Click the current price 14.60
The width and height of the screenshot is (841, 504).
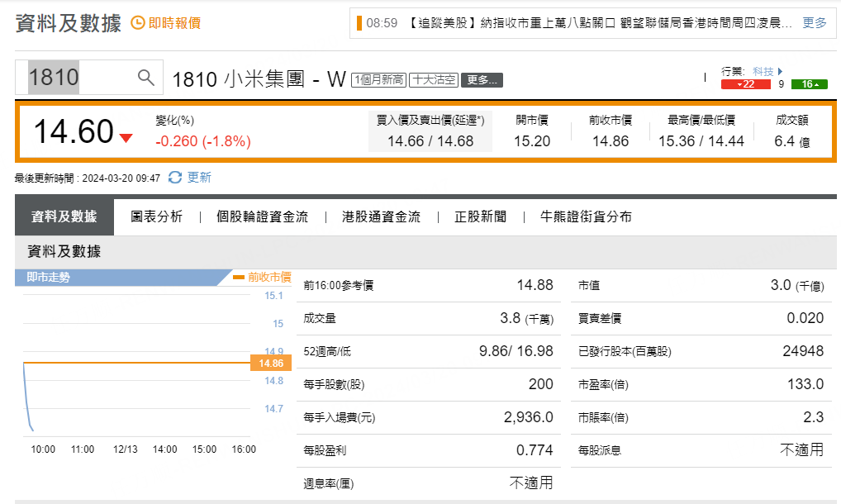coord(74,131)
